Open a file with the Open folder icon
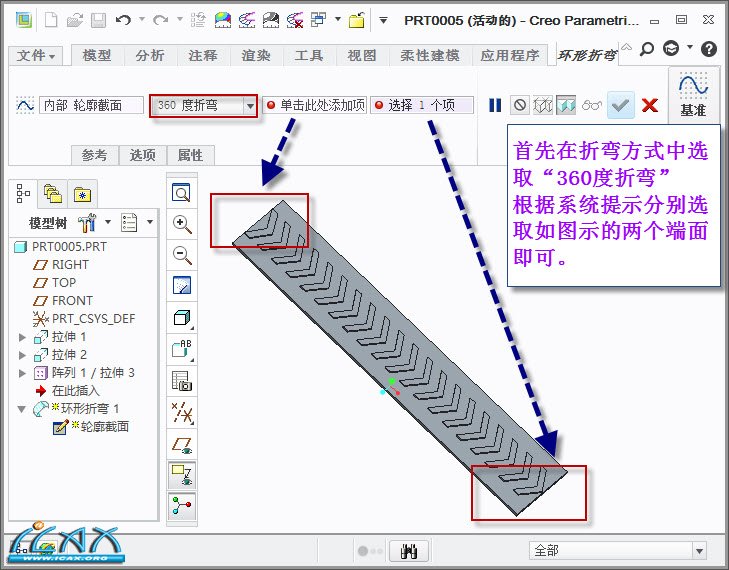729x570 pixels. coord(74,20)
